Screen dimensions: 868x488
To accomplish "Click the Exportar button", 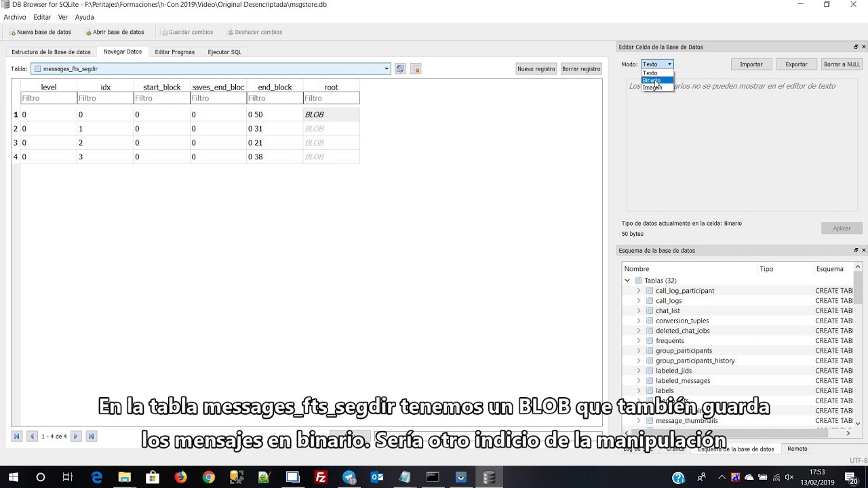I will (796, 64).
